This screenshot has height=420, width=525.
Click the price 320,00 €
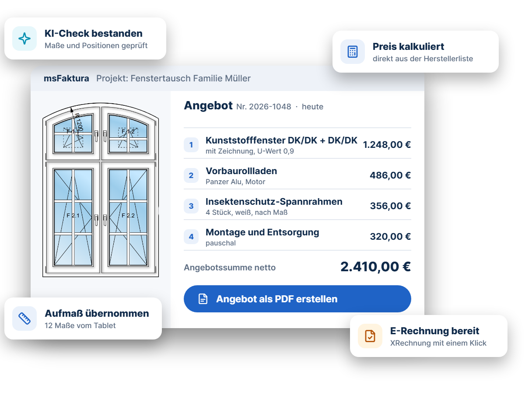pyautogui.click(x=390, y=237)
